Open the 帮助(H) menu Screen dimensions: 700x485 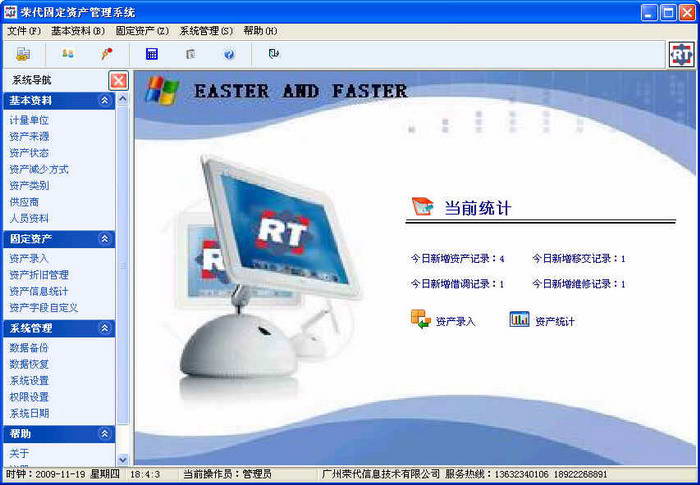260,31
